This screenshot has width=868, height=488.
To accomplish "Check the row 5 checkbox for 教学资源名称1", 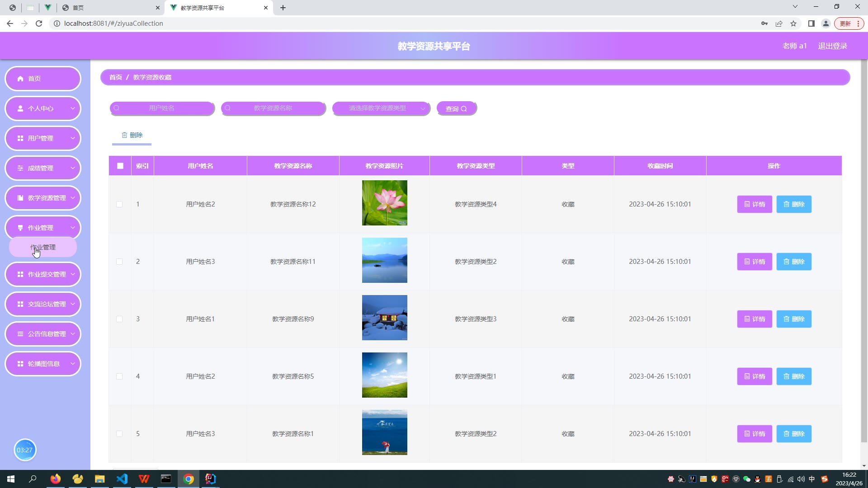I will click(119, 434).
